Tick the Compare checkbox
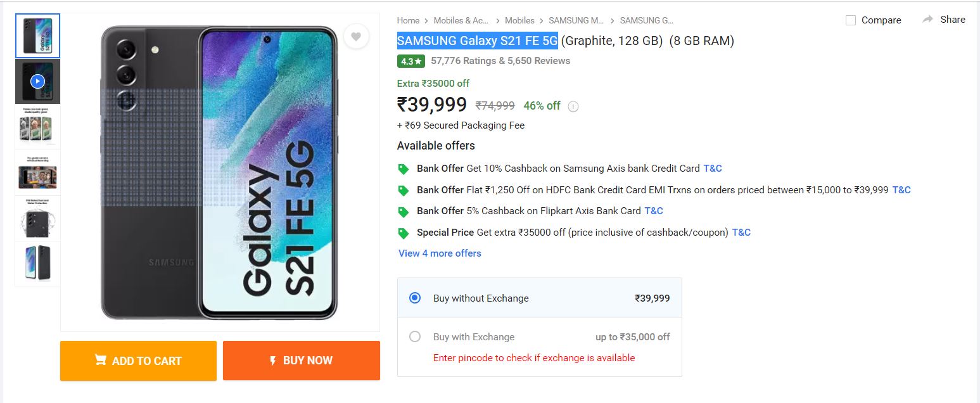The height and width of the screenshot is (403, 980). [x=851, y=20]
